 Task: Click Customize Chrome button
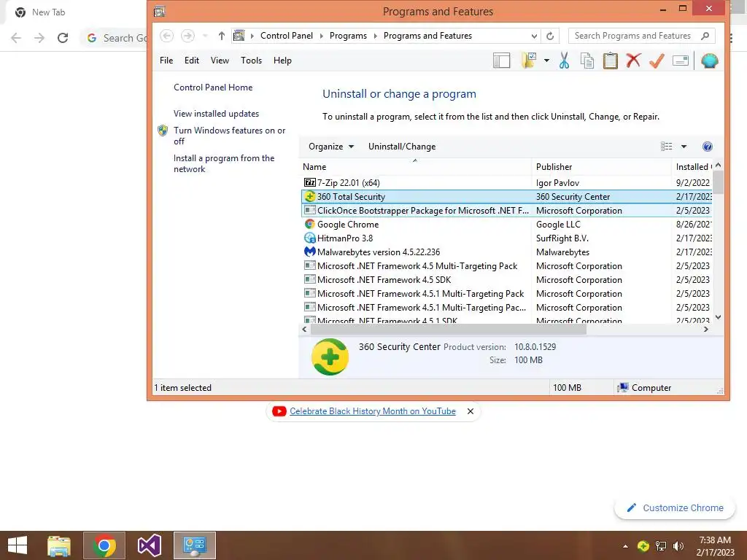point(675,508)
